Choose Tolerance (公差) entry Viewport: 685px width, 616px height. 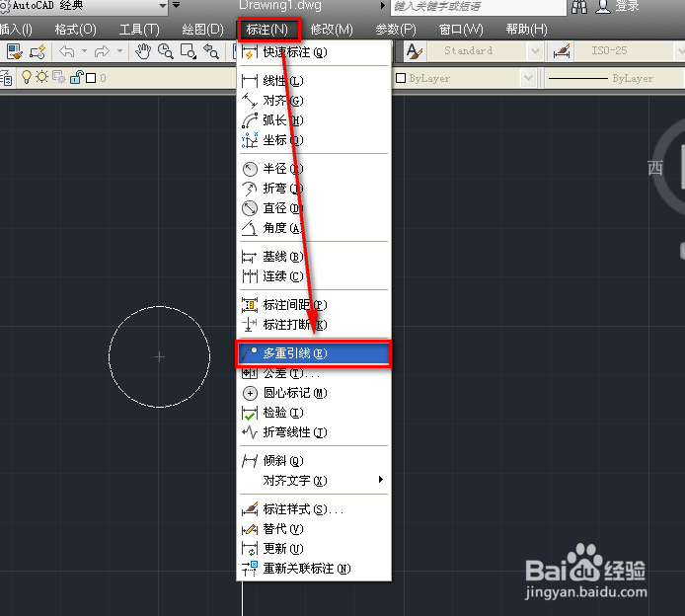coord(314,373)
